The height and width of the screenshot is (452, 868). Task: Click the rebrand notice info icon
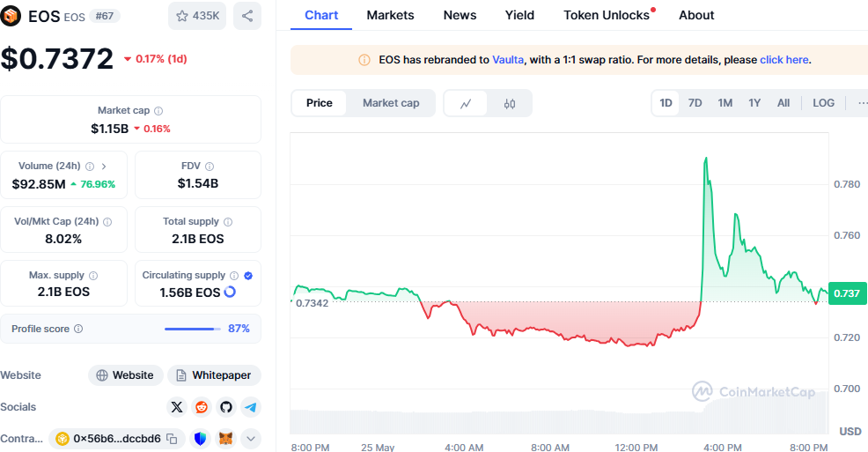click(x=364, y=60)
